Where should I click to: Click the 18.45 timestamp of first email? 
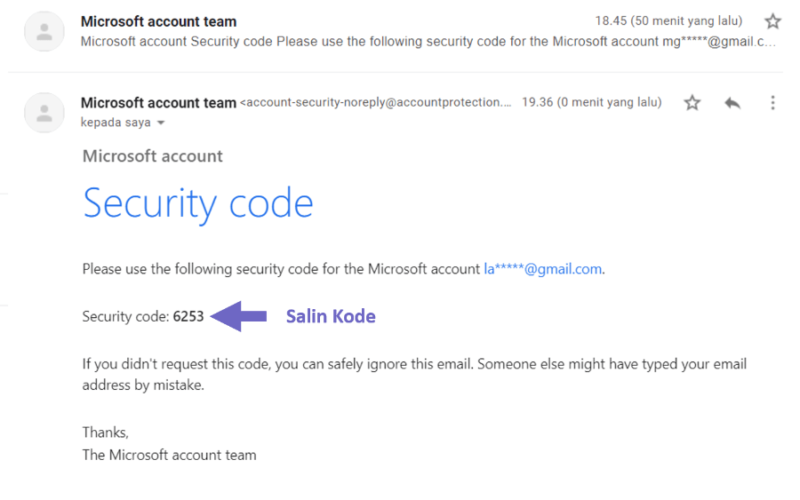point(668,21)
